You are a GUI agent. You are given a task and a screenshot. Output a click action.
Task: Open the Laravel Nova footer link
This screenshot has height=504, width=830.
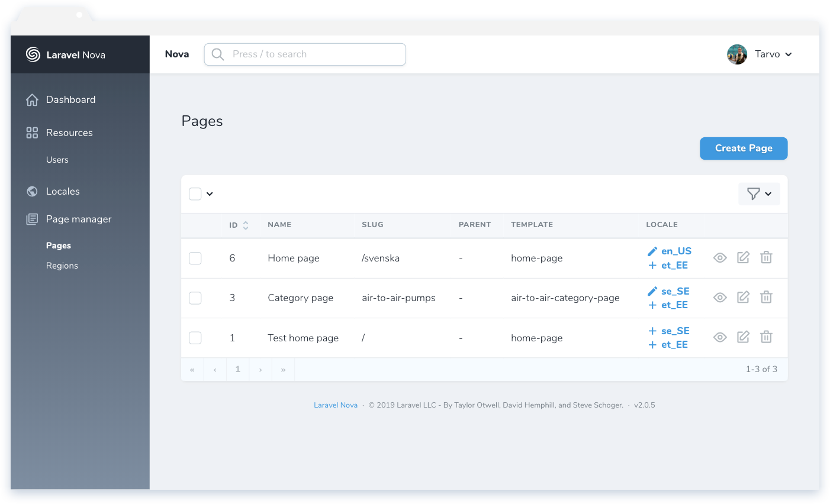336,405
